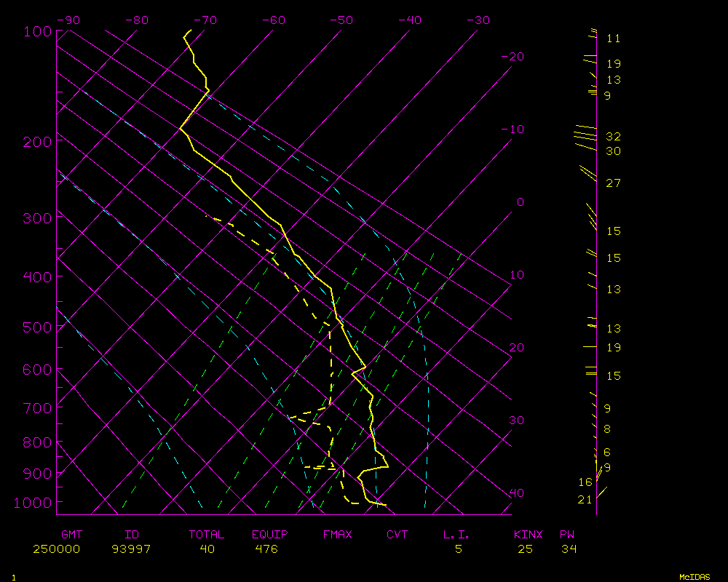
Task: Select the GMT header label
Action: (72, 535)
